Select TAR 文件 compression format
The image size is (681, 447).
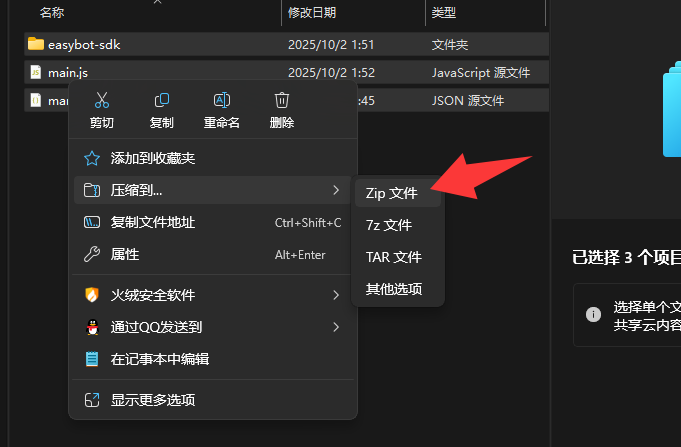393,257
